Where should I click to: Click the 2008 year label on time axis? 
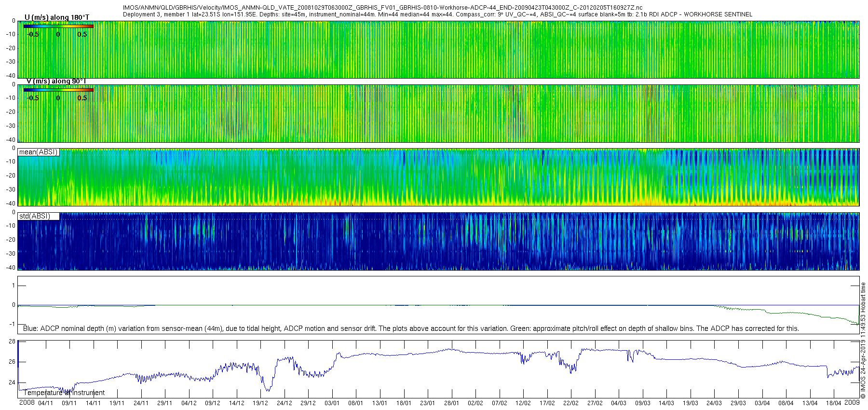pyautogui.click(x=27, y=403)
